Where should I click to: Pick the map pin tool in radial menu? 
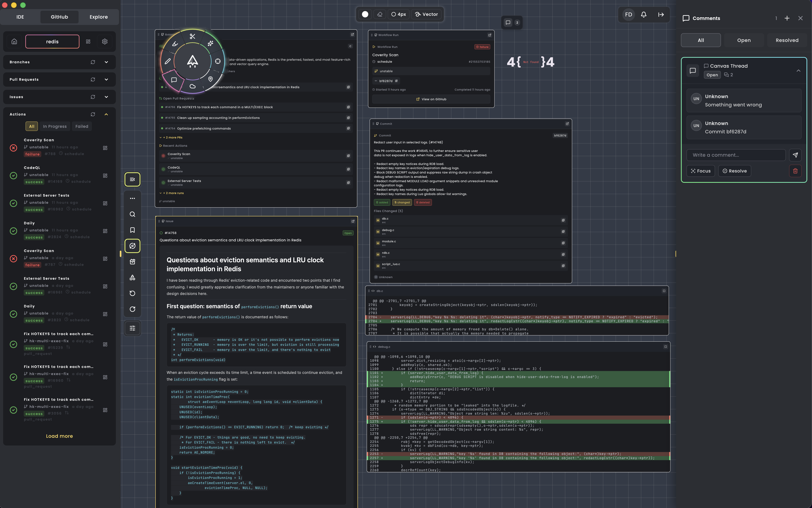[210, 79]
